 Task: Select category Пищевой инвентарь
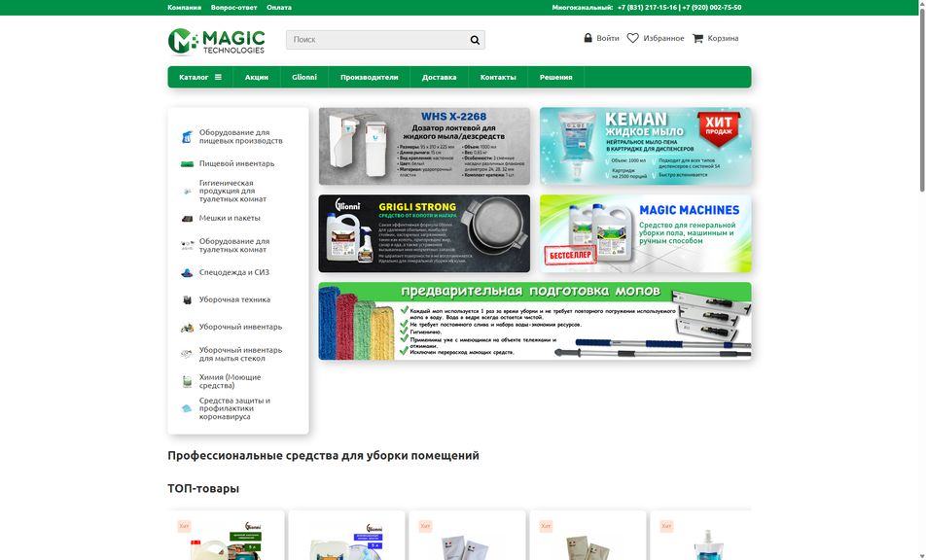pyautogui.click(x=236, y=163)
